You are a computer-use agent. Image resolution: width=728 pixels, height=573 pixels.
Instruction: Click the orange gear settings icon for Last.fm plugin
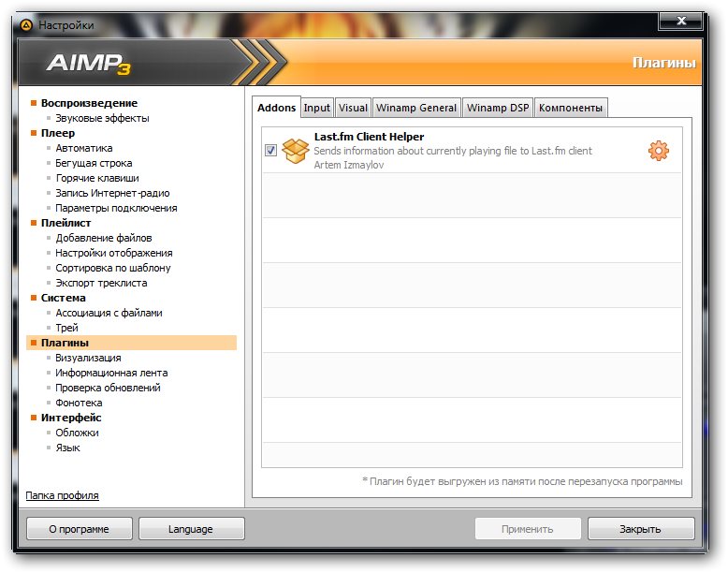click(x=659, y=151)
